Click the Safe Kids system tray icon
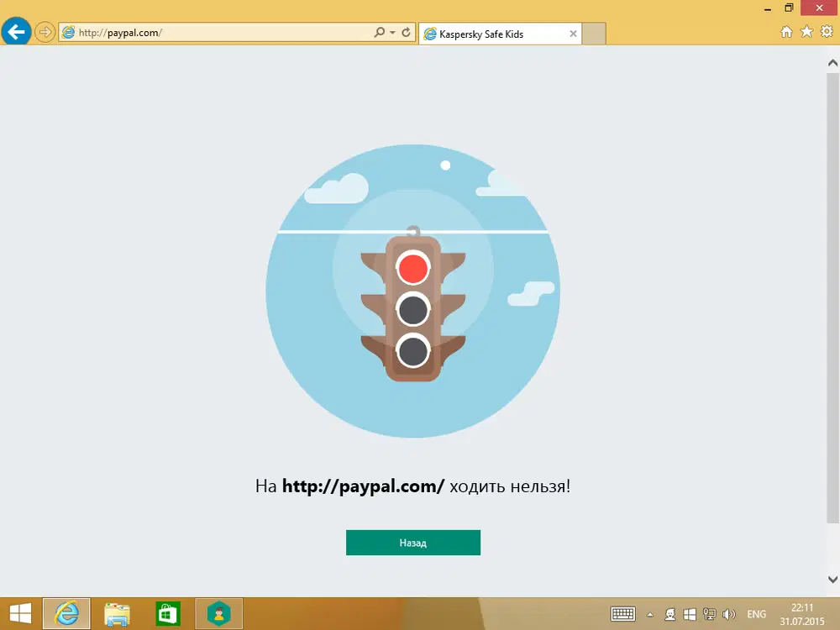Screen dimensions: 840x630 coord(669,614)
